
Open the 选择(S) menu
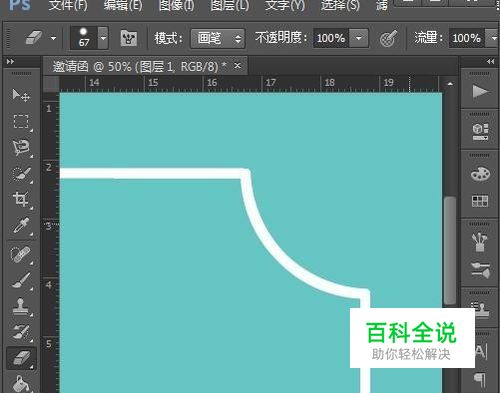pyautogui.click(x=340, y=5)
